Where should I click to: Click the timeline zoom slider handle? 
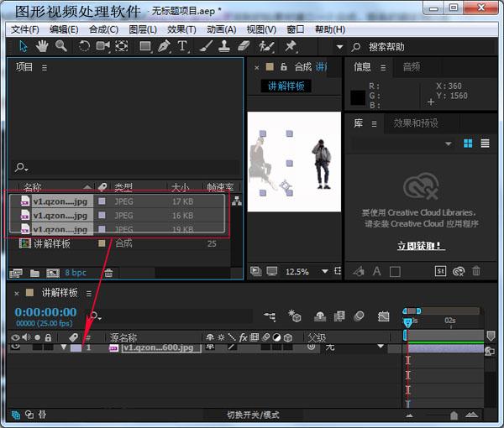(x=454, y=415)
